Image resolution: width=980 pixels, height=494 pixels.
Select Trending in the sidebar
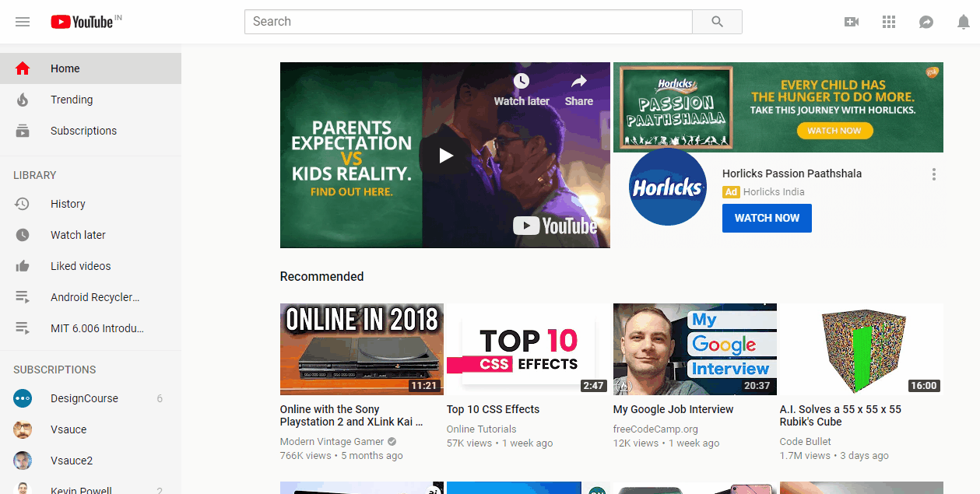90,100
